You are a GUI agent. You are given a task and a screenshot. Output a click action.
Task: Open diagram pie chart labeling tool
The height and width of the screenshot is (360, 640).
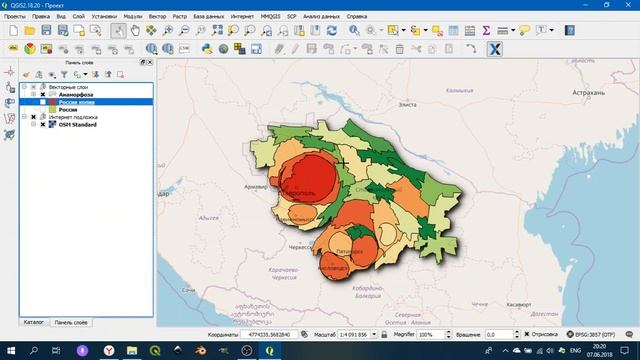(30, 49)
